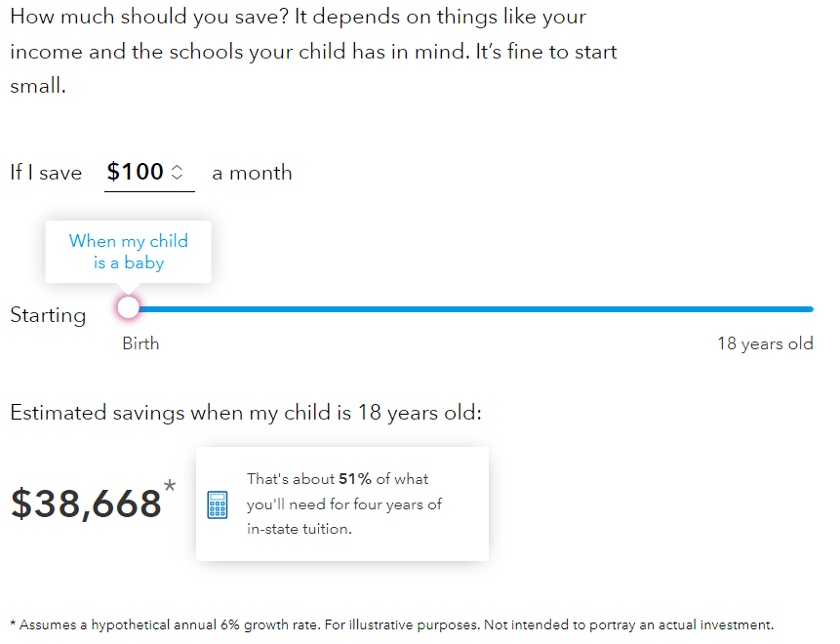Click the middle of the starting age slider
The image size is (840, 644).
468,308
